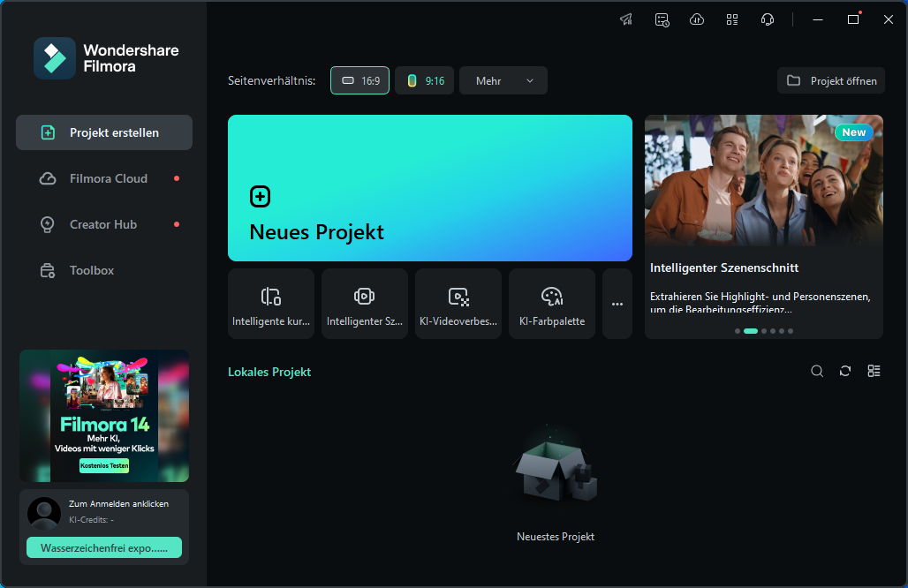Create a new project via Neues Projekt
908x588 pixels.
click(x=429, y=188)
